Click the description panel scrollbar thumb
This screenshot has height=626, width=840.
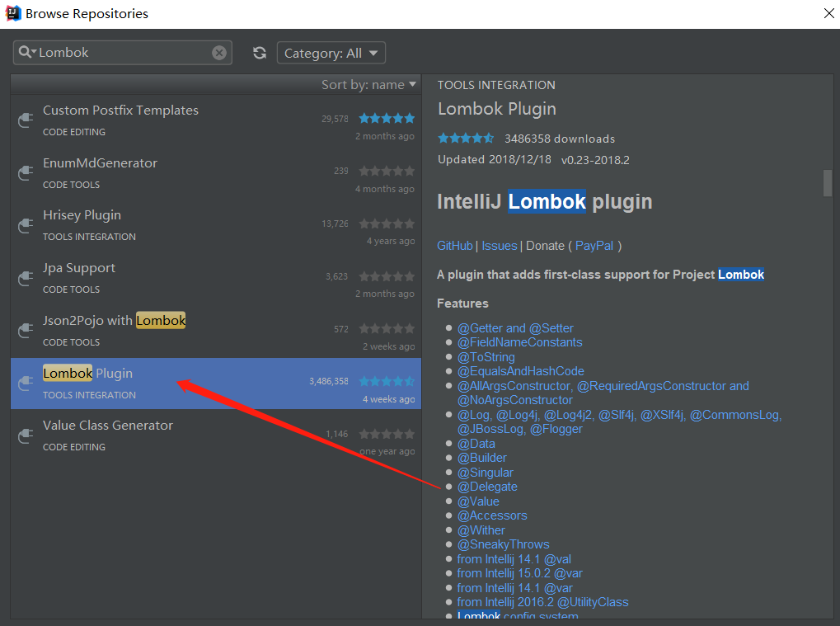(x=828, y=183)
